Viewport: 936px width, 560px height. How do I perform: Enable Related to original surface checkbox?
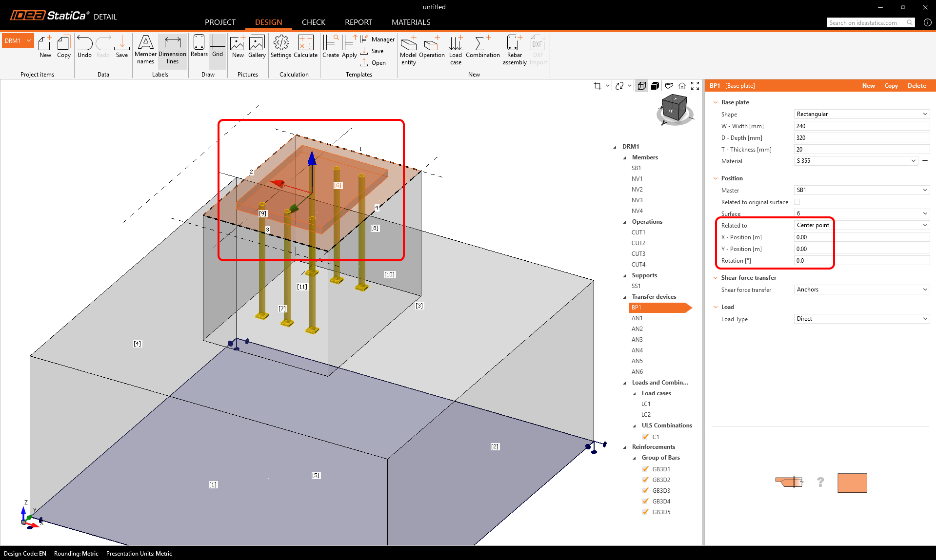coord(797,202)
